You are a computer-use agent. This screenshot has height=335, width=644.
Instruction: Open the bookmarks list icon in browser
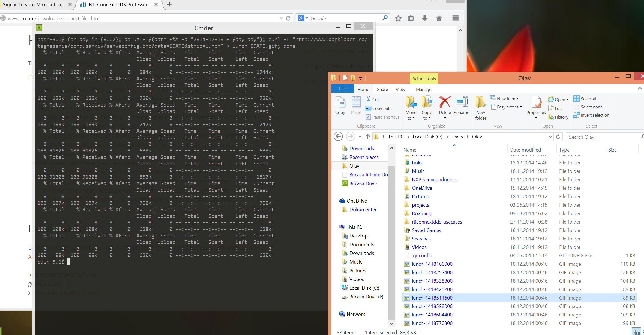click(x=411, y=18)
